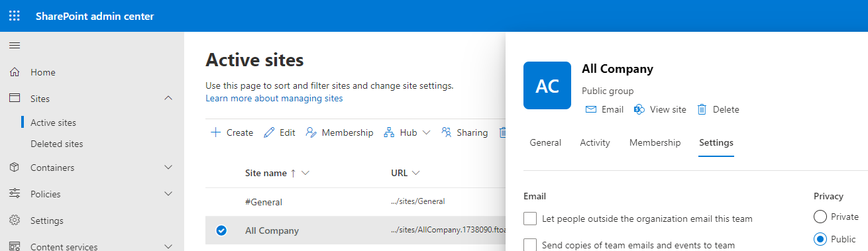Open Home from the sidebar
868x251 pixels.
pyautogui.click(x=43, y=72)
